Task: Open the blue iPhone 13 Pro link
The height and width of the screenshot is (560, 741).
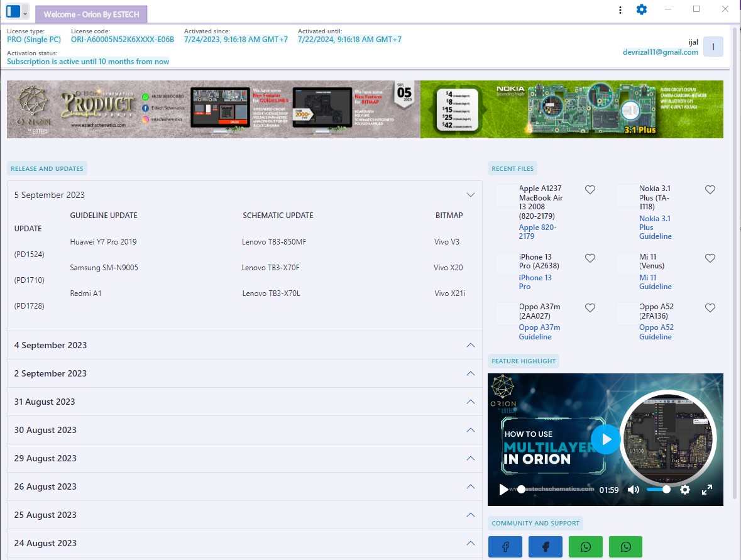Action: 535,282
